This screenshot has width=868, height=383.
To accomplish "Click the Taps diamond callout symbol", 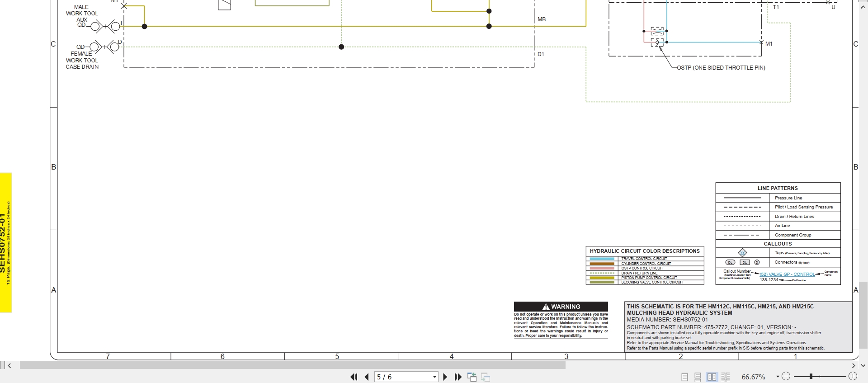I will pyautogui.click(x=742, y=253).
